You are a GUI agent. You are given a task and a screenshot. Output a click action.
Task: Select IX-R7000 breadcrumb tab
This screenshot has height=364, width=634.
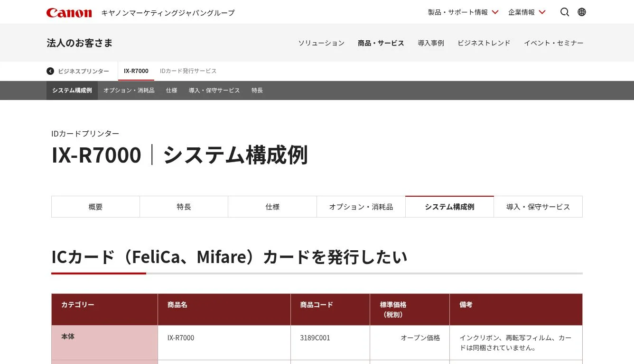[136, 71]
